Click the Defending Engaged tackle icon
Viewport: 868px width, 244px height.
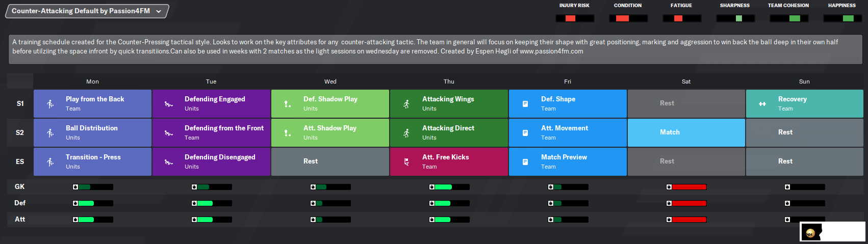tap(169, 104)
